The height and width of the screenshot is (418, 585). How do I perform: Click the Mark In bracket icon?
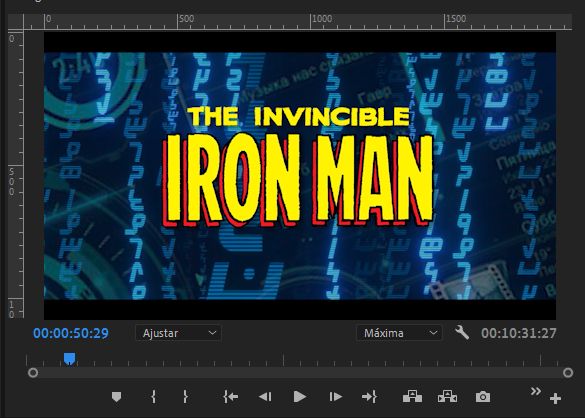pos(153,397)
